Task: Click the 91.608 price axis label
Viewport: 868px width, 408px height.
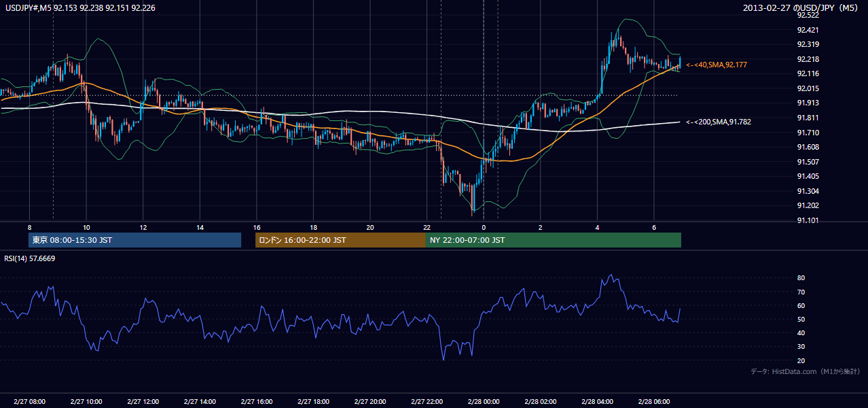Action: tap(808, 147)
